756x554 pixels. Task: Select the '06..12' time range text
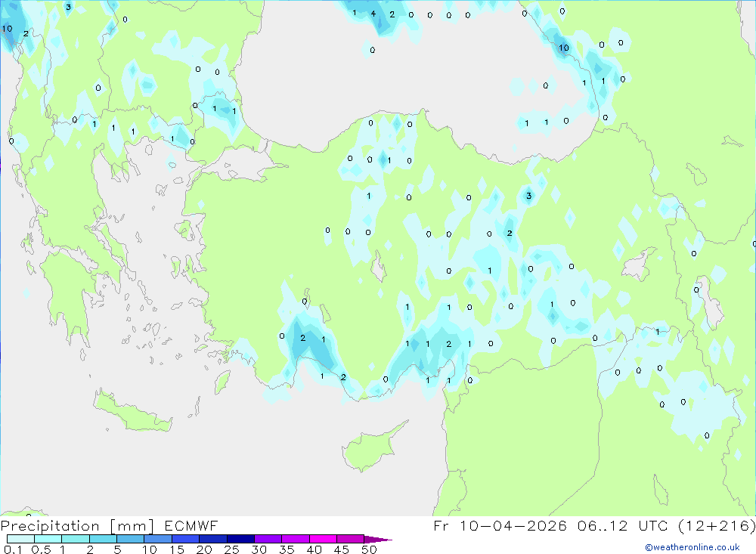point(603,525)
